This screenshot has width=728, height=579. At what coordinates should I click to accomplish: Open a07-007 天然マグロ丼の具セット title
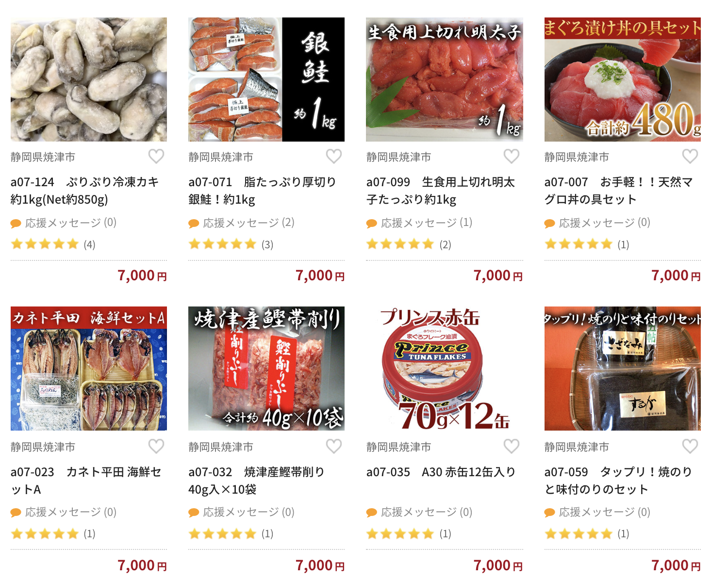coord(619,191)
